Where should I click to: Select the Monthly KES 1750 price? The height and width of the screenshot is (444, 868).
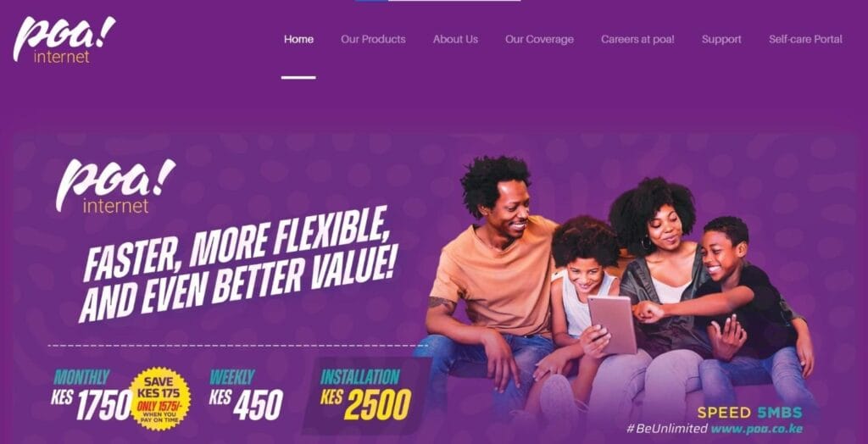pos(90,396)
